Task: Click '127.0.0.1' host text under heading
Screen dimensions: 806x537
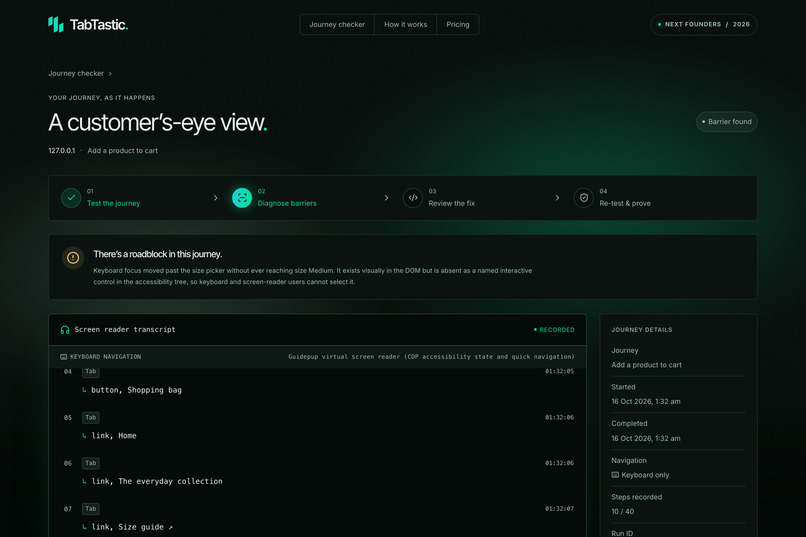Action: (62, 151)
